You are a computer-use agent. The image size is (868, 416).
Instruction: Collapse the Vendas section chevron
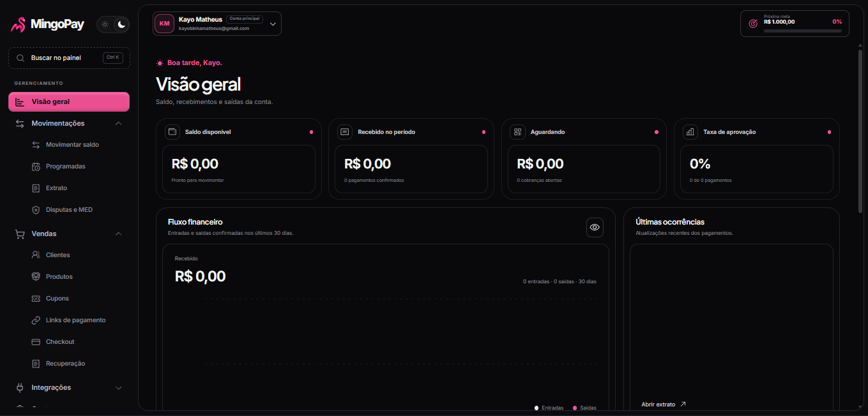[x=118, y=234]
